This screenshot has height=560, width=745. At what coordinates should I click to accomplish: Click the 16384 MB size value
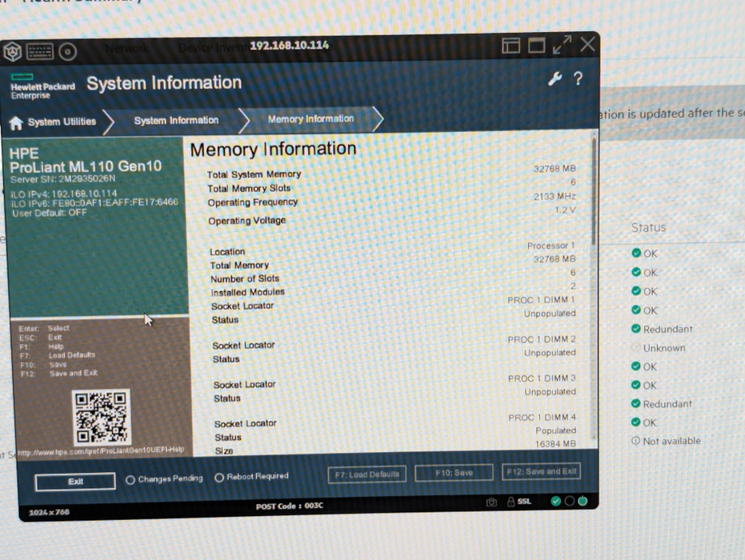click(x=555, y=444)
